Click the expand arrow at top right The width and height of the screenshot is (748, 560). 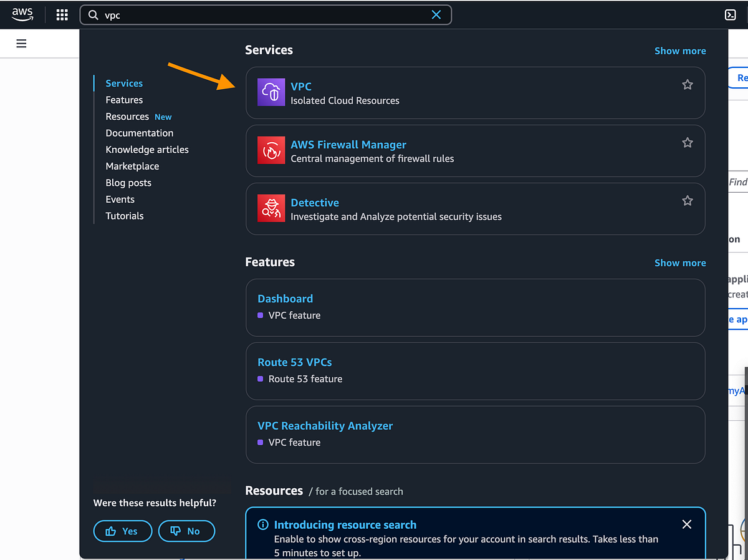click(x=730, y=14)
